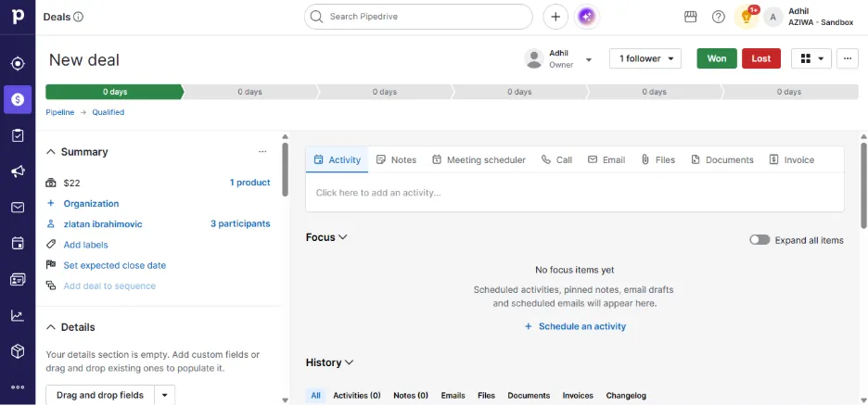Open the Insights chart icon in sidebar
The height and width of the screenshot is (406, 868).
[18, 315]
